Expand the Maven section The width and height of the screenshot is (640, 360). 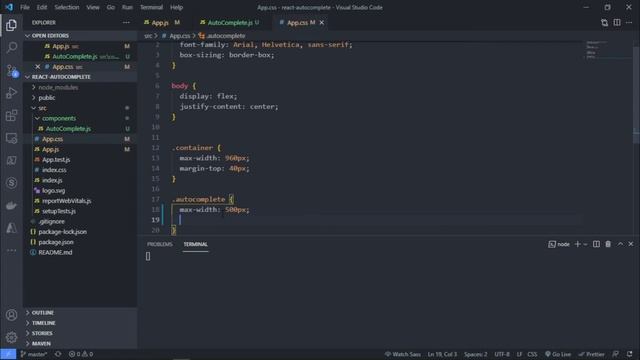[80, 344]
